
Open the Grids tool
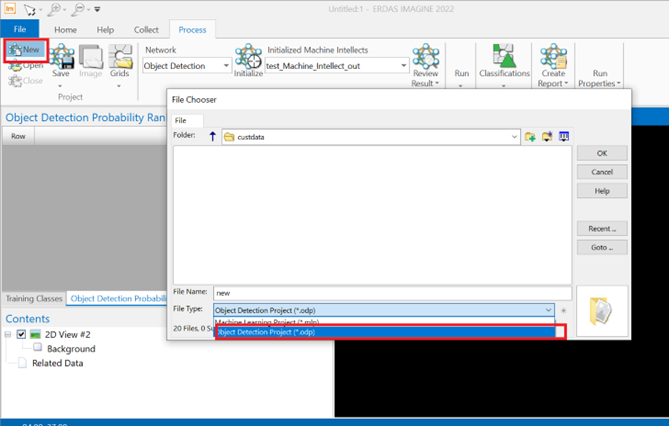pos(119,62)
